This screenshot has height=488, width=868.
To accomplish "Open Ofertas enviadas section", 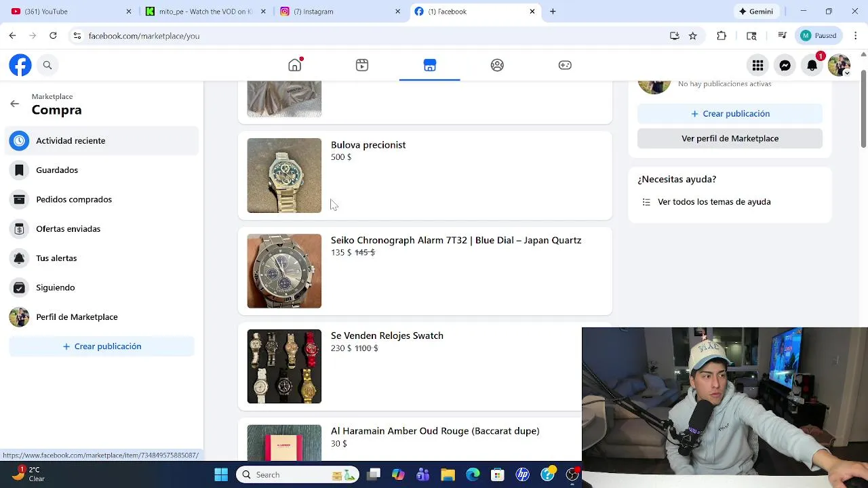I will (103, 228).
